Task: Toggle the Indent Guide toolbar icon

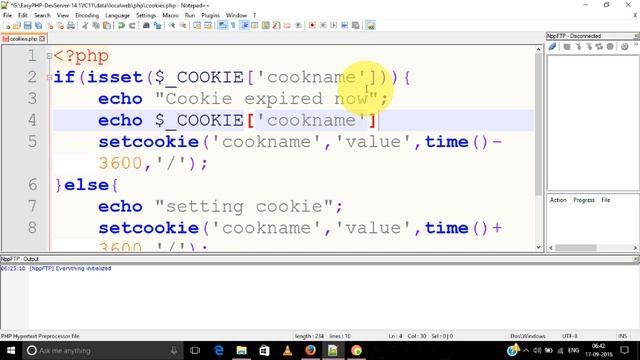Action: [x=244, y=25]
